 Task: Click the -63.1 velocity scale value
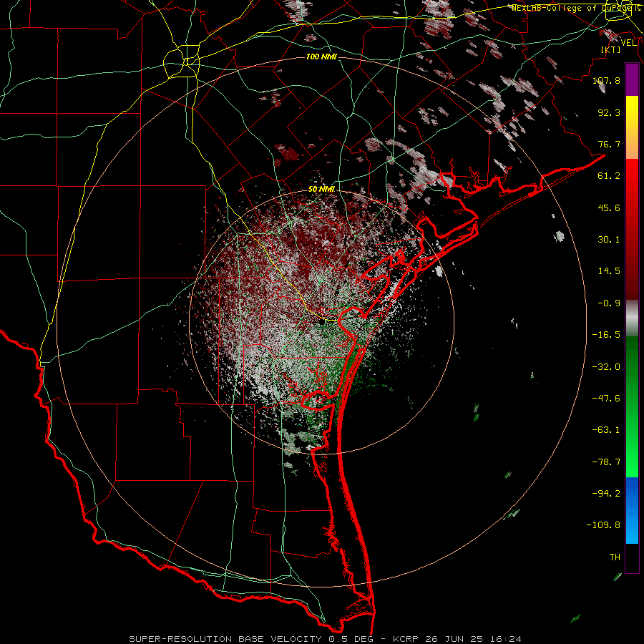[606, 430]
